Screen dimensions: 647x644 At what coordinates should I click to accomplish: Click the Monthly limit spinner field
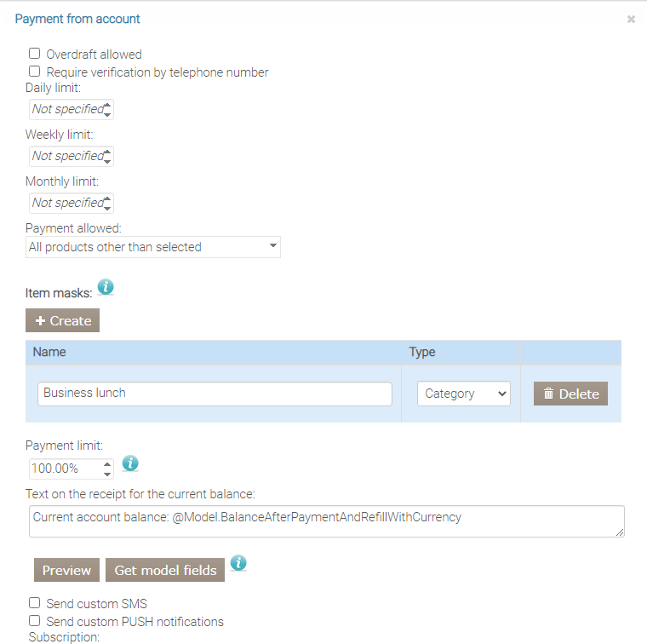point(66,203)
